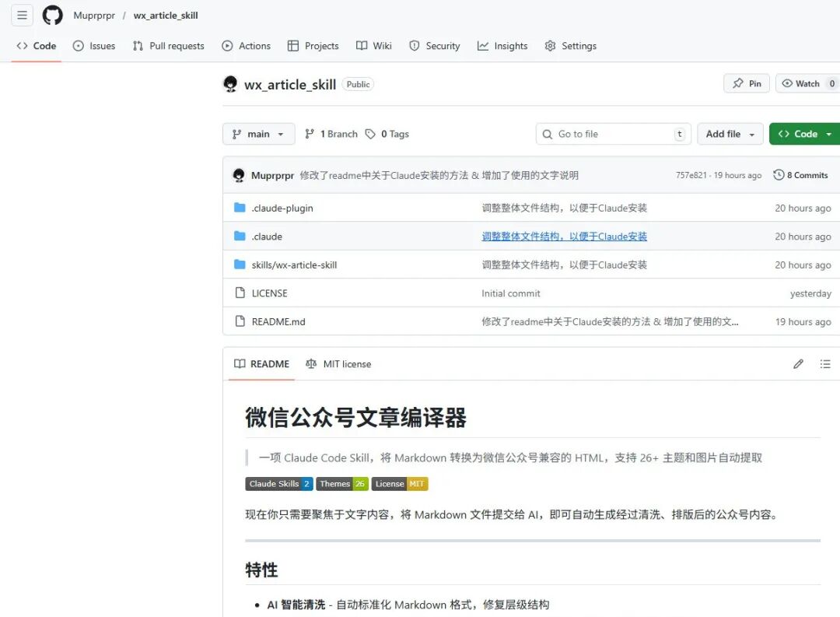Click the folder icon for .claude-plugin
Screen dimensions: 840x617
tap(240, 208)
